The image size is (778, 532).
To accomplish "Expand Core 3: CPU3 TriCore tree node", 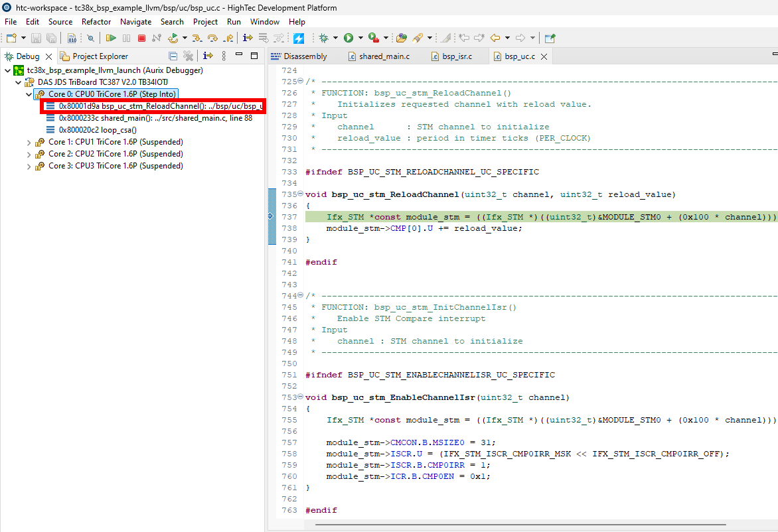I will pos(29,166).
